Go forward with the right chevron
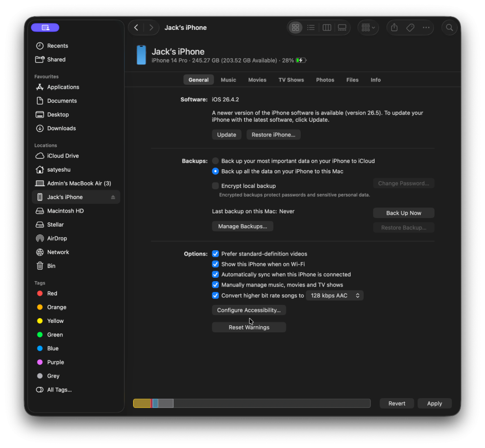Screen dimensions: 485x448 151,27
